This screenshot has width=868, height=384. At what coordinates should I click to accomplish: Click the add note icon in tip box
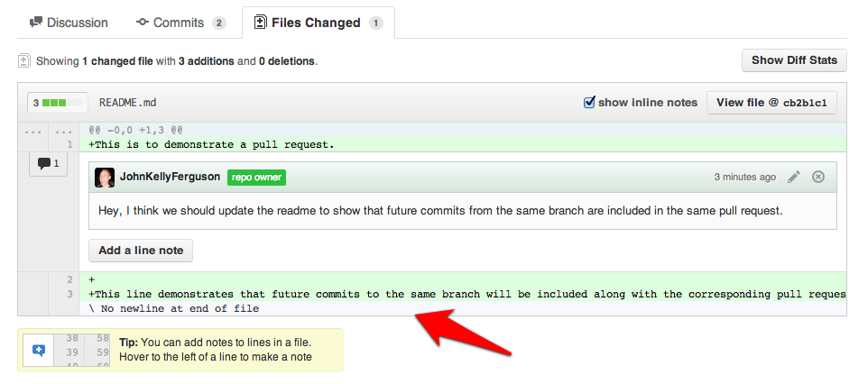point(38,350)
